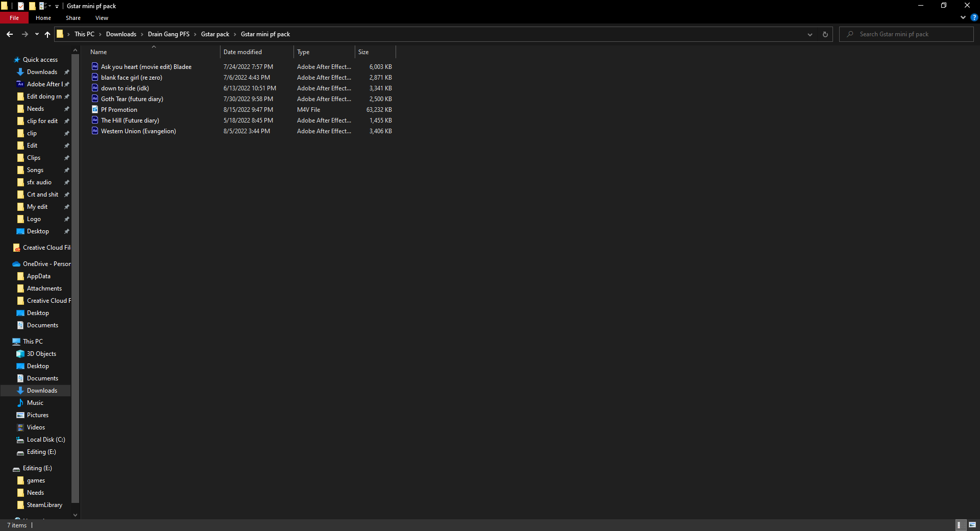
Task: Open the Help question mark icon
Action: [x=974, y=17]
